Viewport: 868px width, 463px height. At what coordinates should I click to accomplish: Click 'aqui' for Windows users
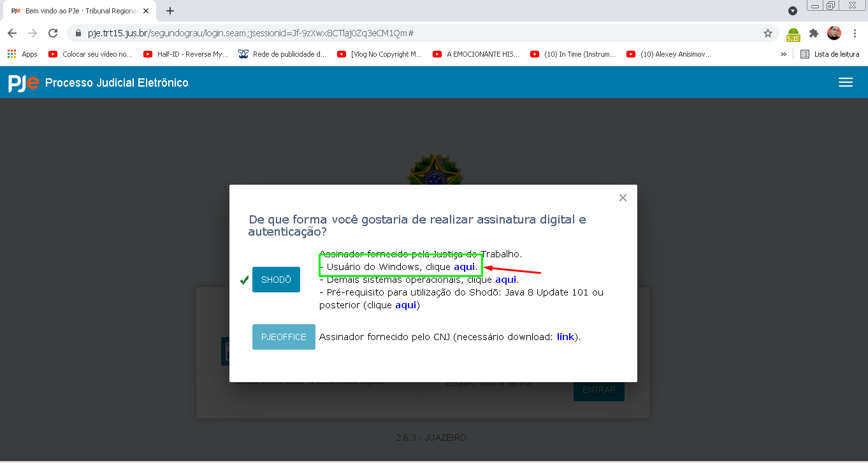tap(465, 267)
